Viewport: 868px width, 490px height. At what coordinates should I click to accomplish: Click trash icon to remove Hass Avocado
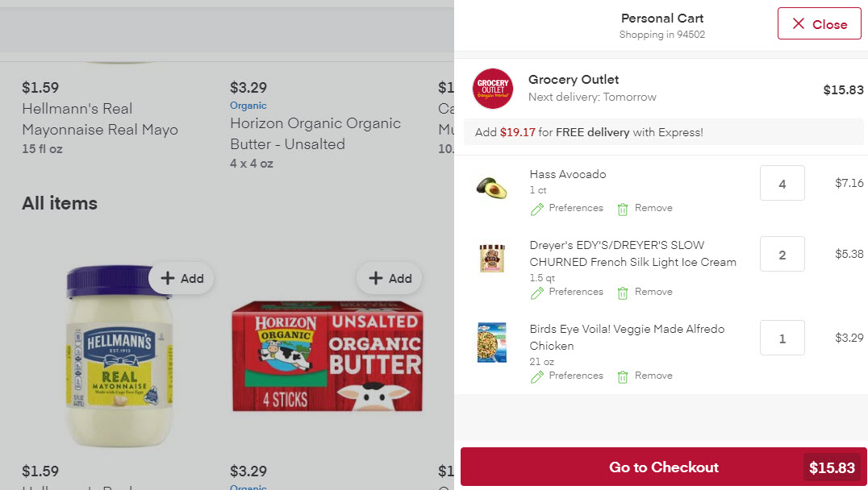click(x=623, y=209)
